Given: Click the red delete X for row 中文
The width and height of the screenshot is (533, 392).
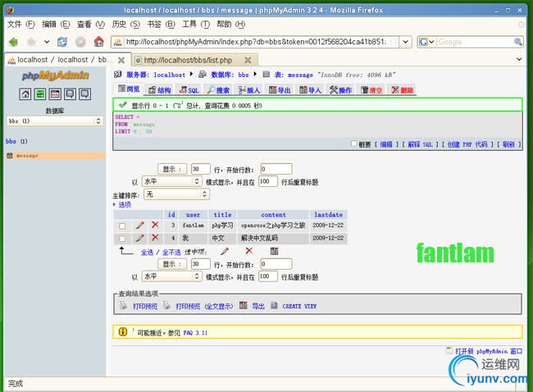Looking at the screenshot, I should 155,238.
